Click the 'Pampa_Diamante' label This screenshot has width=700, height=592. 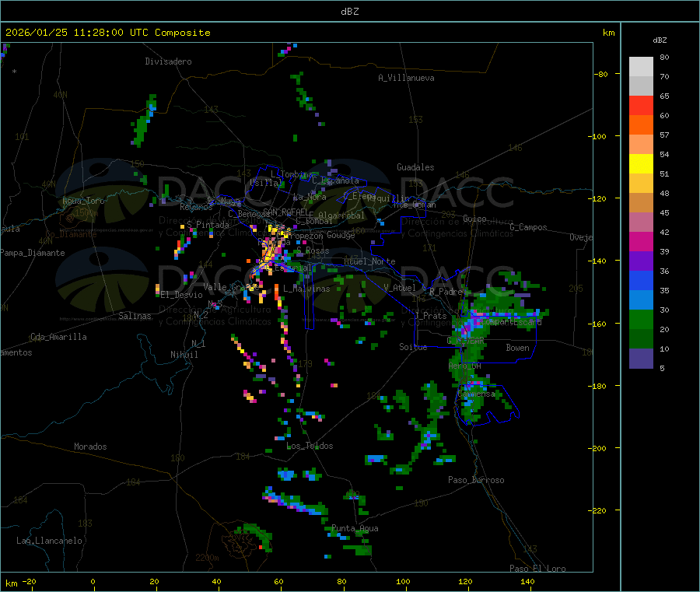[x=33, y=253]
